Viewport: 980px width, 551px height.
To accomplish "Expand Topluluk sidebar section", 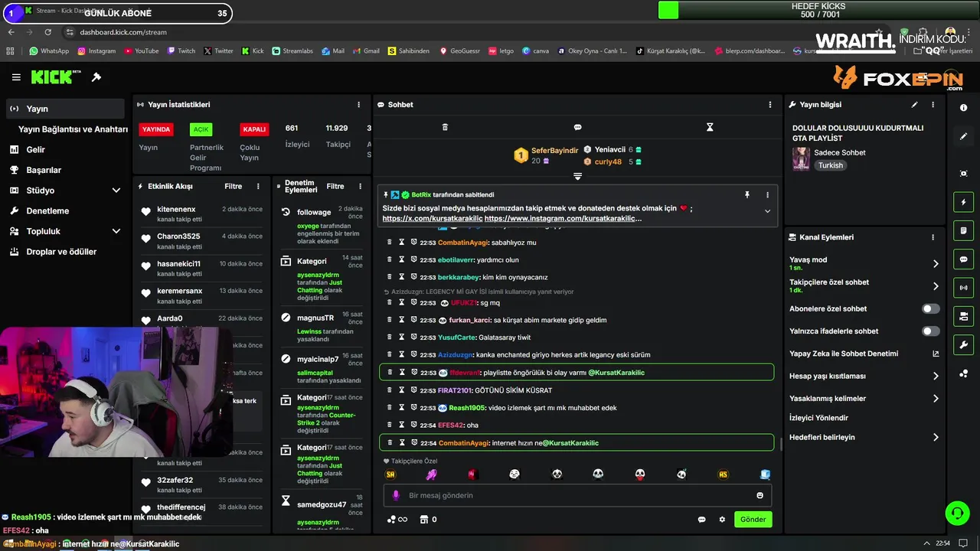I will (116, 231).
